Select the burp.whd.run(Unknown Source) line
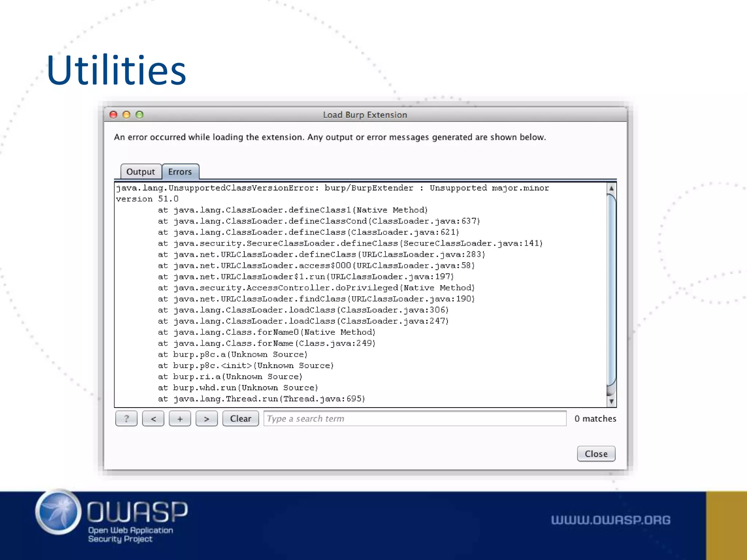The image size is (747, 560). click(238, 388)
